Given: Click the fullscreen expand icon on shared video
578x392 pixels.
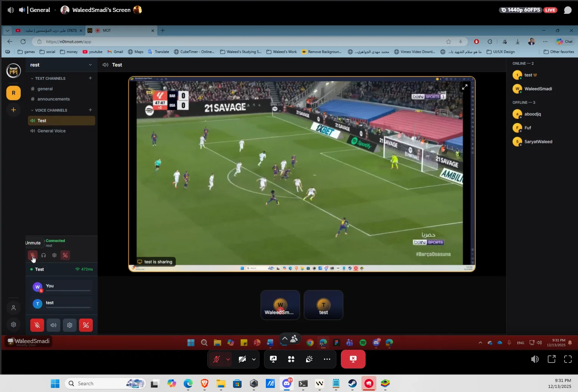Looking at the screenshot, I should click(464, 87).
